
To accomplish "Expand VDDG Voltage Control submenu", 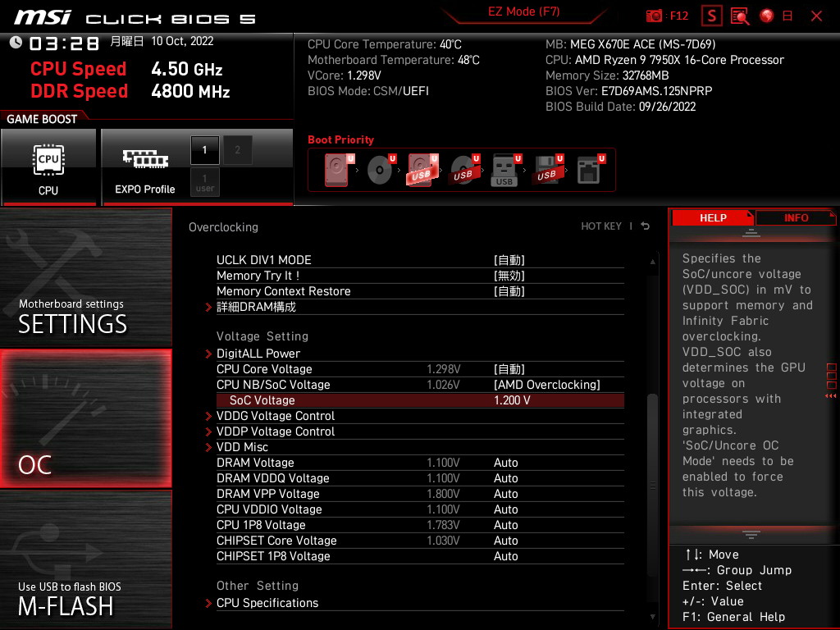I will (276, 416).
